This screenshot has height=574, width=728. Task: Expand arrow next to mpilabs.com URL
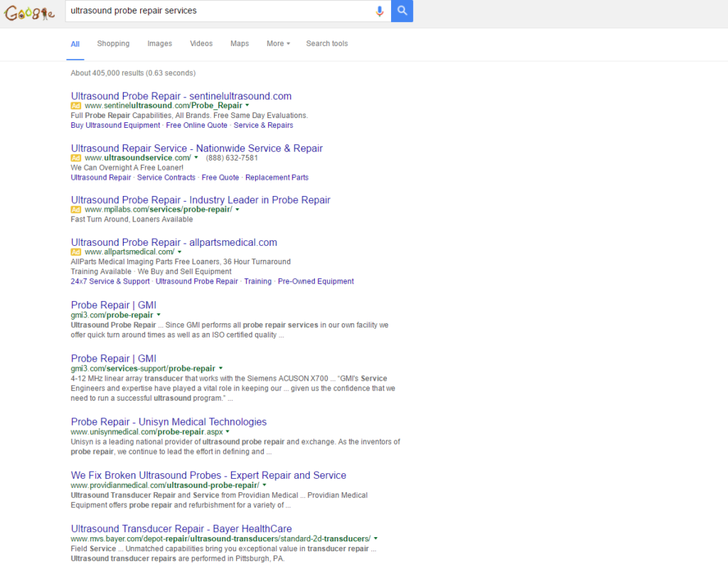[237, 210]
